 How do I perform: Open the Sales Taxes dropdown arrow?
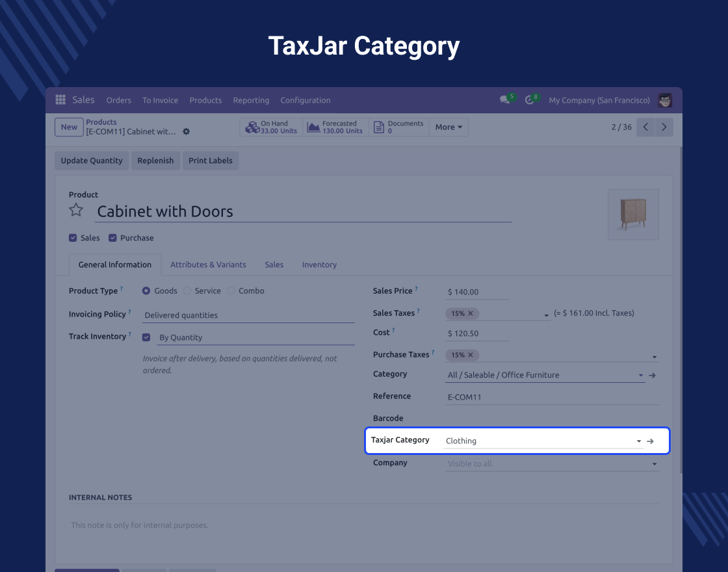coord(547,315)
